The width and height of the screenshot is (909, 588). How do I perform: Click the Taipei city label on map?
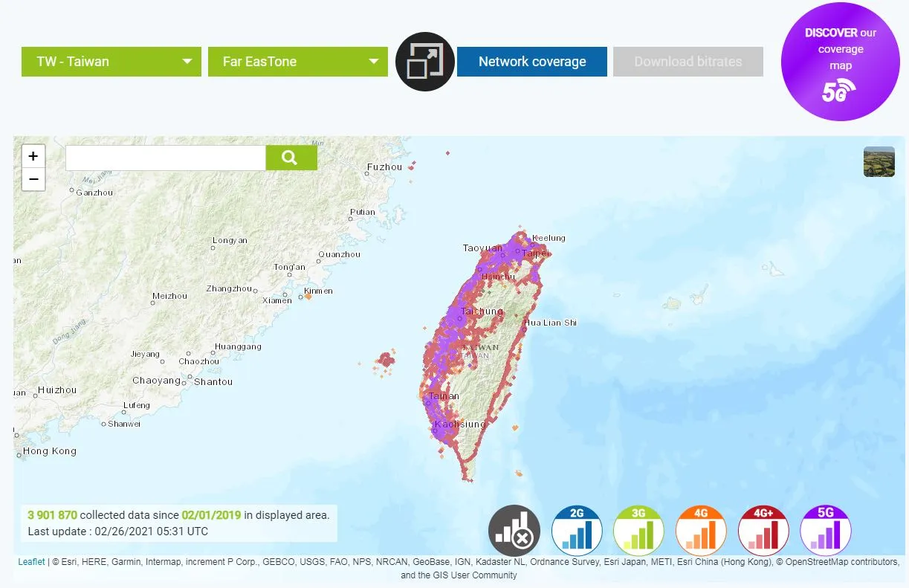(x=534, y=253)
